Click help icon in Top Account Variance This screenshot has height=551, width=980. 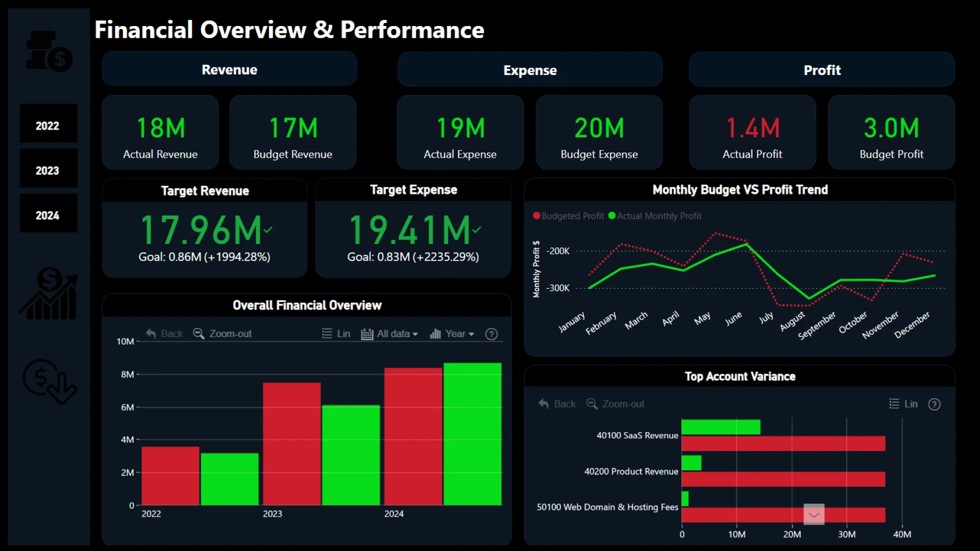(934, 405)
